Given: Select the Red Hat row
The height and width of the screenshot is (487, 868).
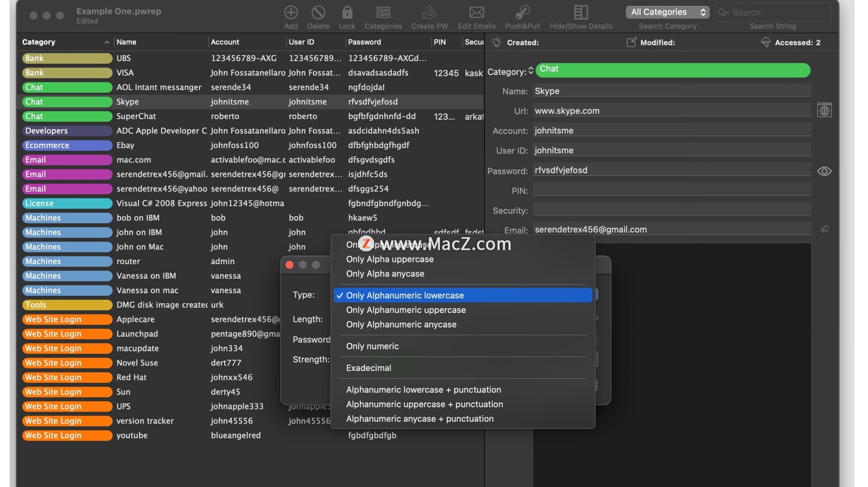Looking at the screenshot, I should tap(149, 377).
